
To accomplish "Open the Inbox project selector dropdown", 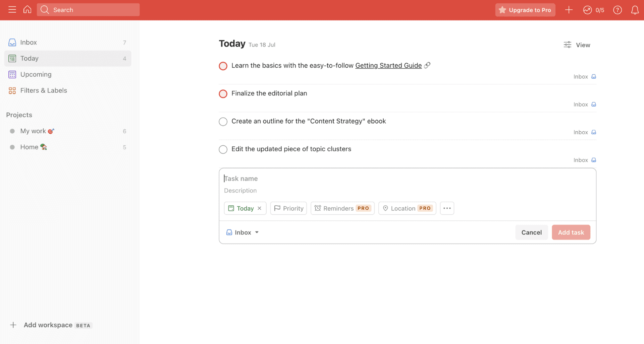I will [x=243, y=232].
